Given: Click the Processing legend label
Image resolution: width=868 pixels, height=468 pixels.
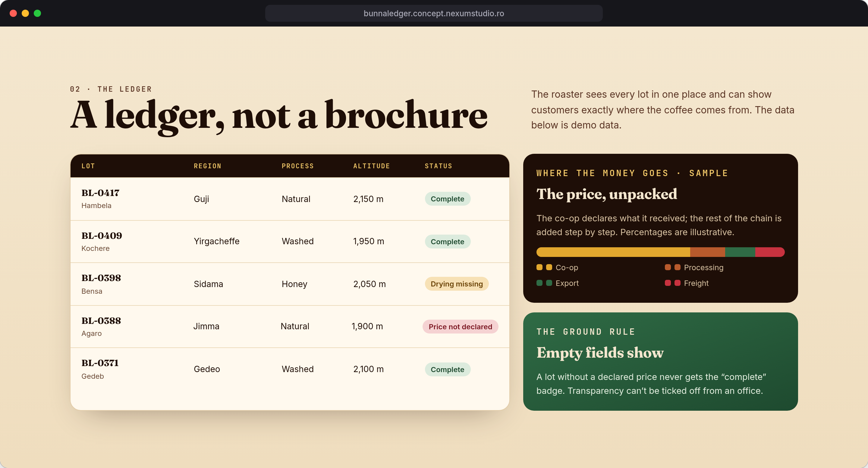Looking at the screenshot, I should [x=703, y=267].
